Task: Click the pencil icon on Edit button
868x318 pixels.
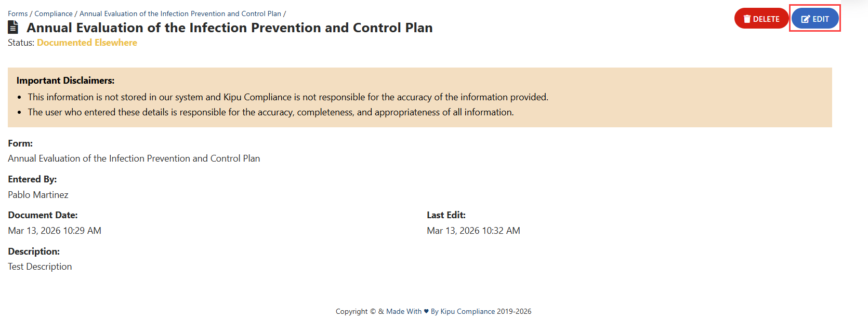Action: tap(806, 19)
